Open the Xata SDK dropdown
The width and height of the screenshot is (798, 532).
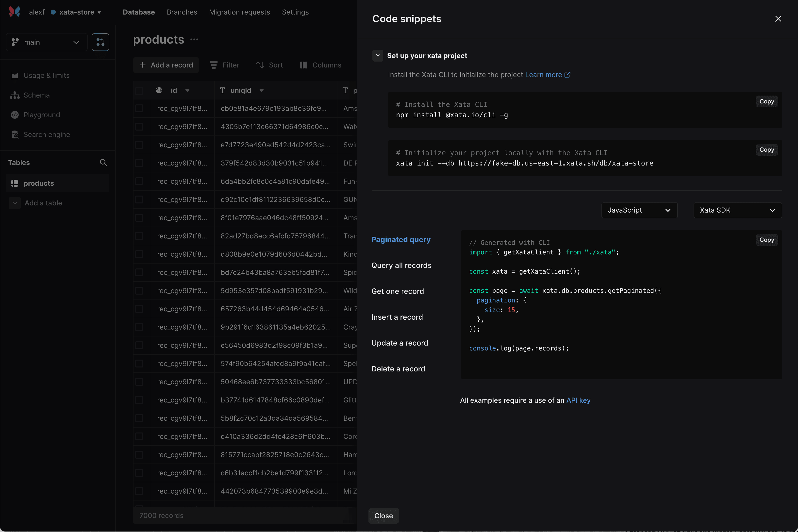[737, 210]
